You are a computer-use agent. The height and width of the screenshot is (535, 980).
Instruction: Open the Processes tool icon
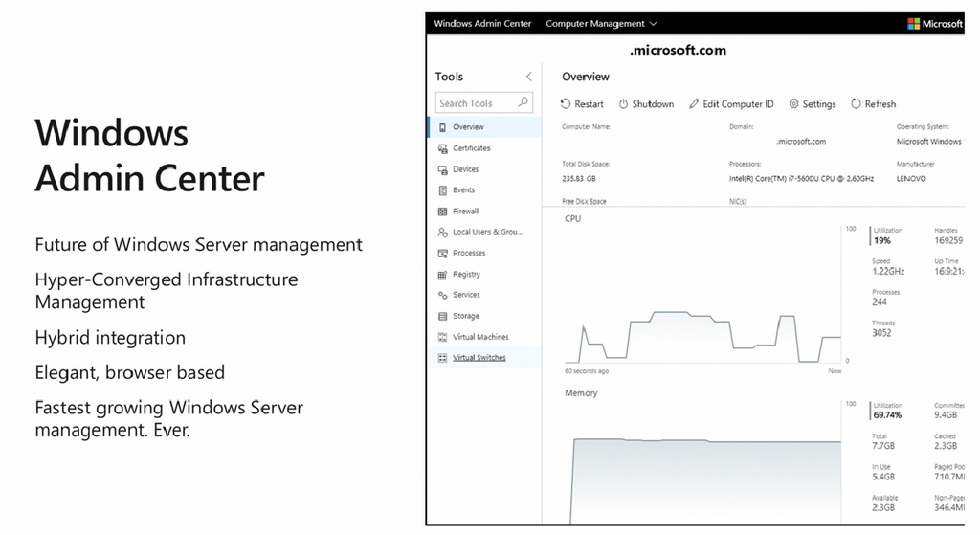(442, 253)
